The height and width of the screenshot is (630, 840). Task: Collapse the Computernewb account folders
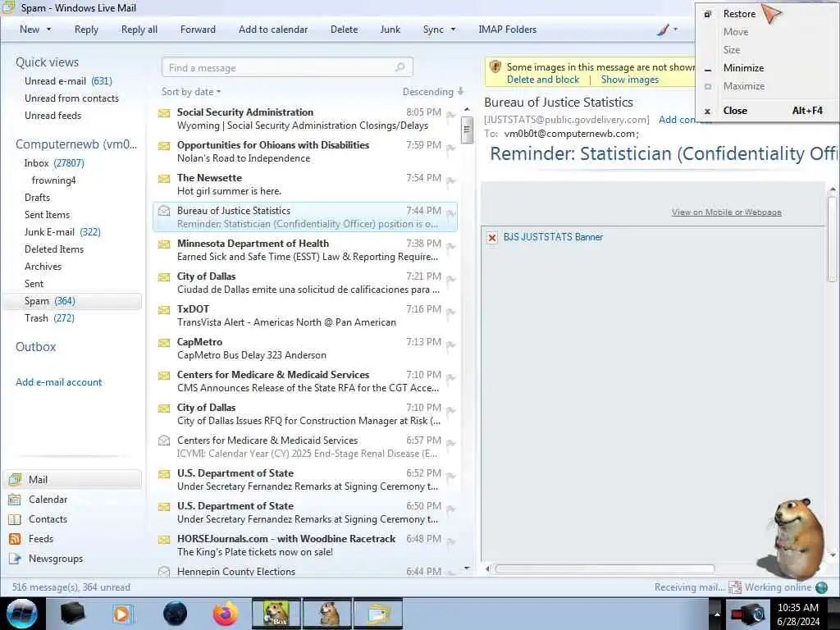75,144
